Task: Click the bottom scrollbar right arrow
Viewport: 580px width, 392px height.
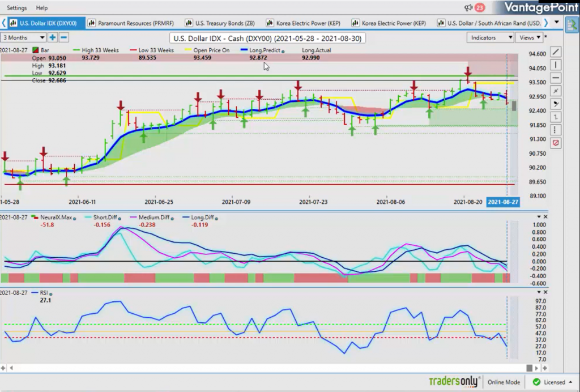Action: [537, 368]
